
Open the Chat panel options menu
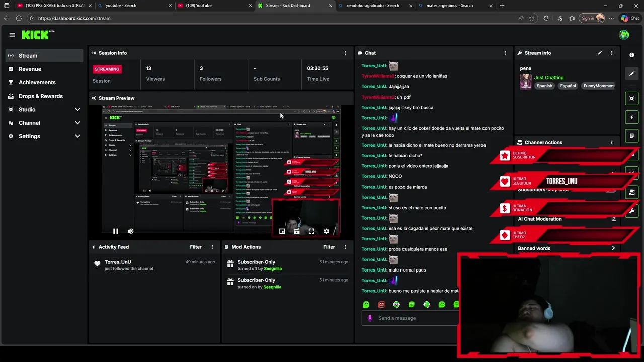click(x=505, y=53)
